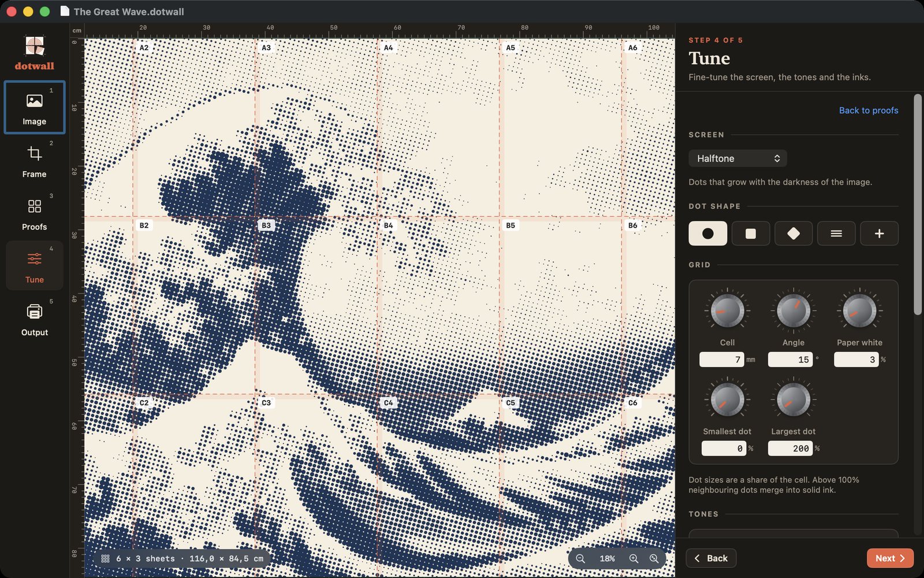This screenshot has width=924, height=578.
Task: Edit the Smallest dot percentage field
Action: click(x=724, y=449)
